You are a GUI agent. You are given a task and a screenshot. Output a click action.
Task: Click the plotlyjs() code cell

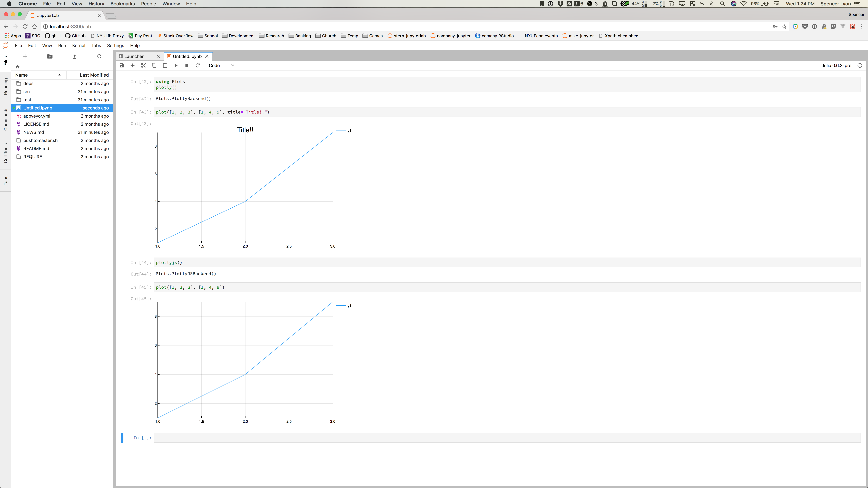click(507, 262)
